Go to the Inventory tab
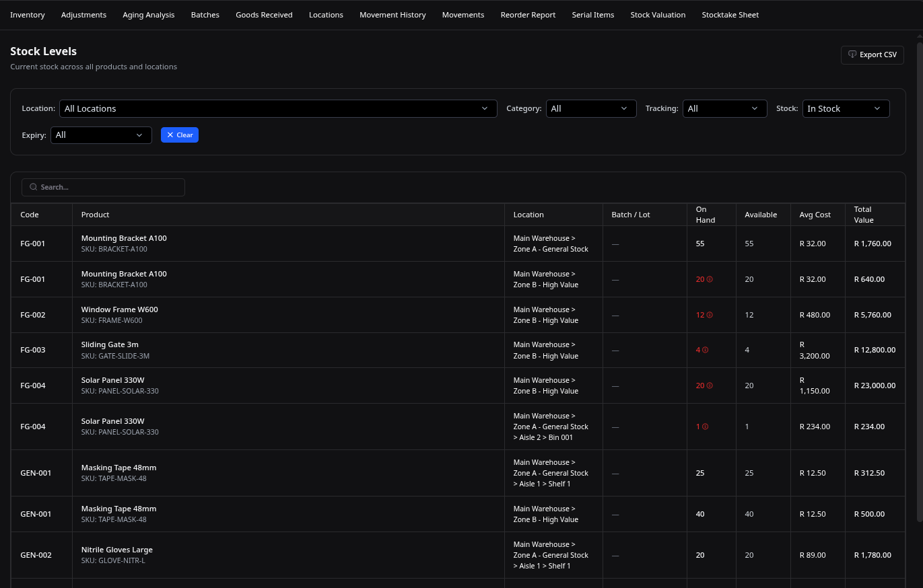This screenshot has height=588, width=923. [28, 15]
